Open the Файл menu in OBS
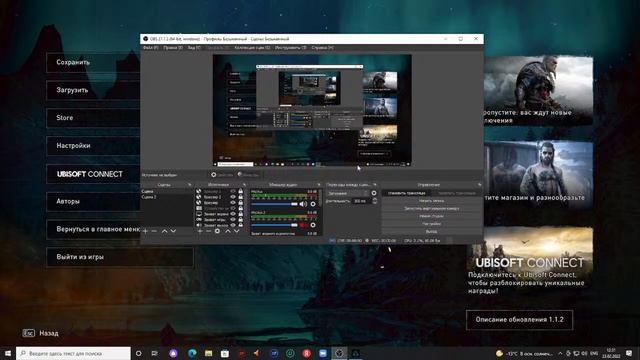This screenshot has height=360, width=640. pos(150,48)
